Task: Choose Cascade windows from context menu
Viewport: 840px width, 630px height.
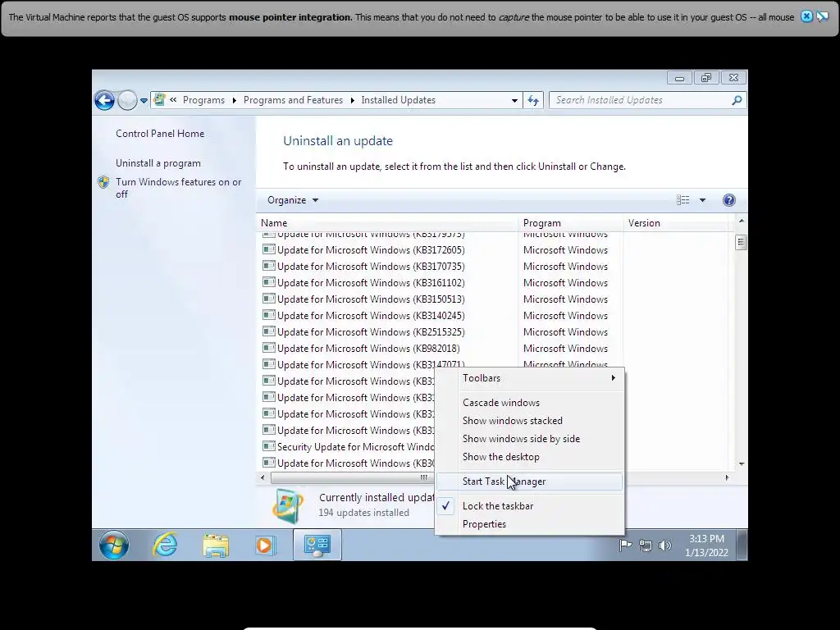Action: (x=530, y=403)
